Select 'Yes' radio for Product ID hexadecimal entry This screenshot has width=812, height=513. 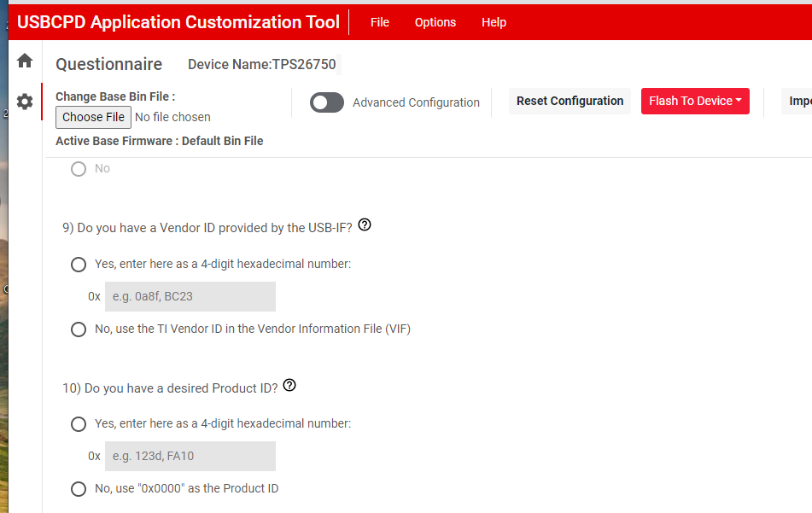79,424
